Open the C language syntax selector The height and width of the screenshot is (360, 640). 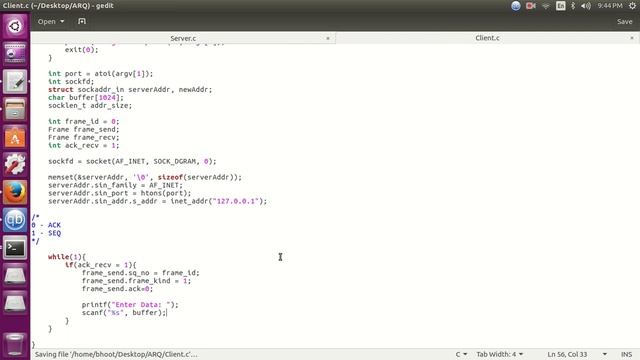(461, 354)
